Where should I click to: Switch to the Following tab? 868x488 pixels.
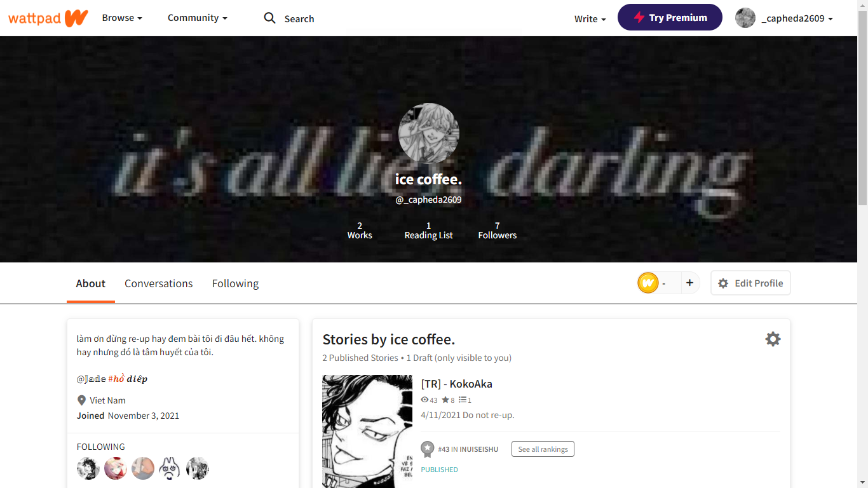(x=235, y=283)
